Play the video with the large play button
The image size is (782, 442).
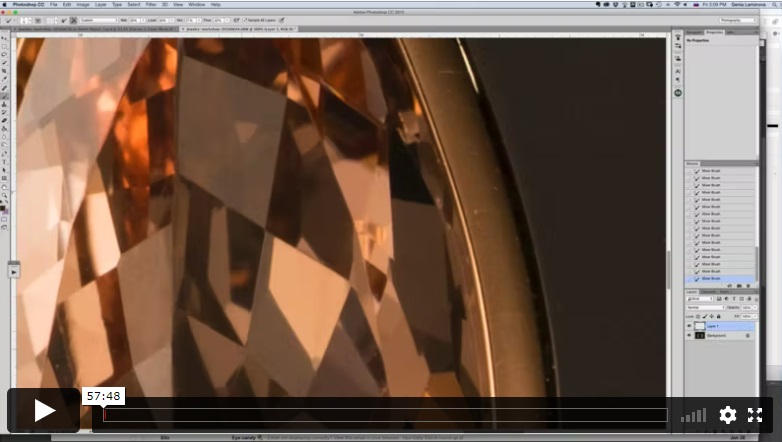pyautogui.click(x=44, y=410)
